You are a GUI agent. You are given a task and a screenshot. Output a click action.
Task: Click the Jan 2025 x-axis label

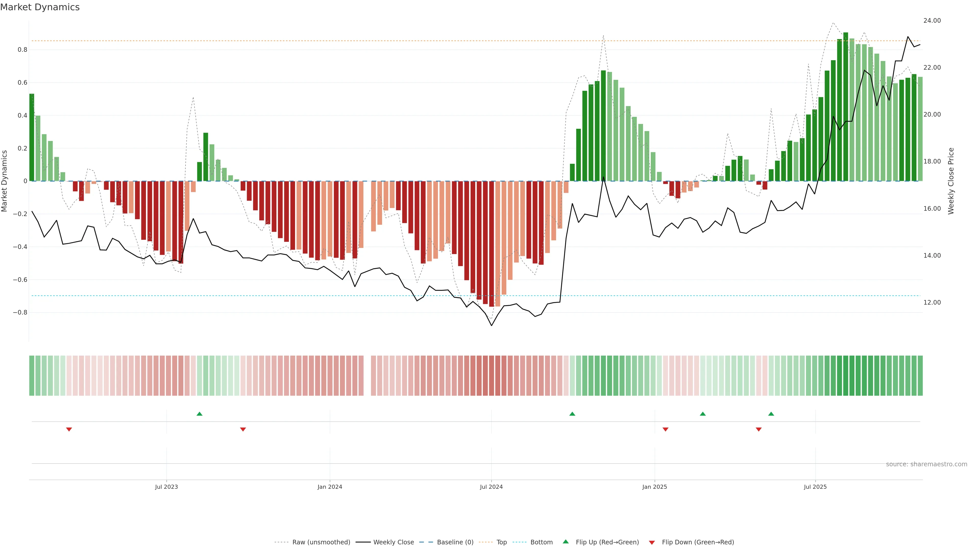coord(654,487)
